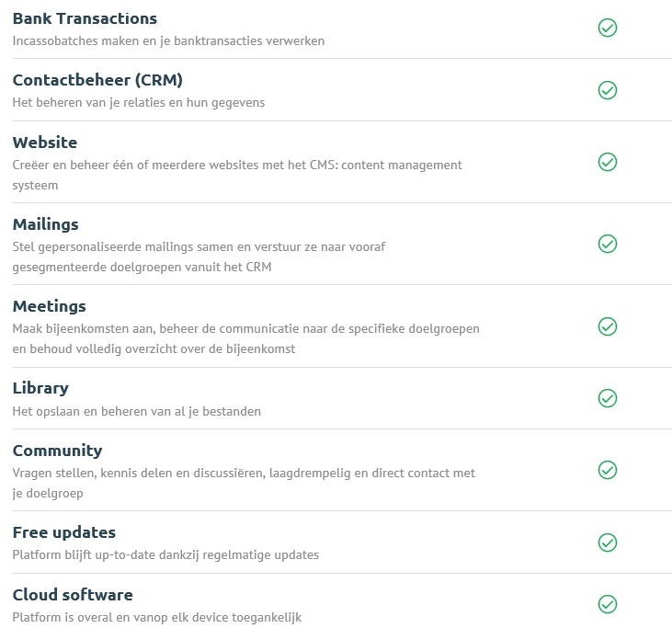Click the green checkmark for Bank Transactions
This screenshot has width=672, height=628.
[608, 28]
